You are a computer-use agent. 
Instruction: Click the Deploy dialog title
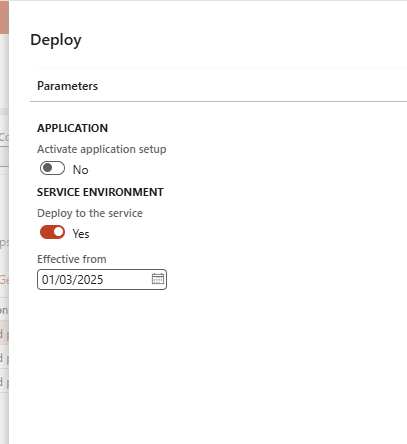(56, 40)
